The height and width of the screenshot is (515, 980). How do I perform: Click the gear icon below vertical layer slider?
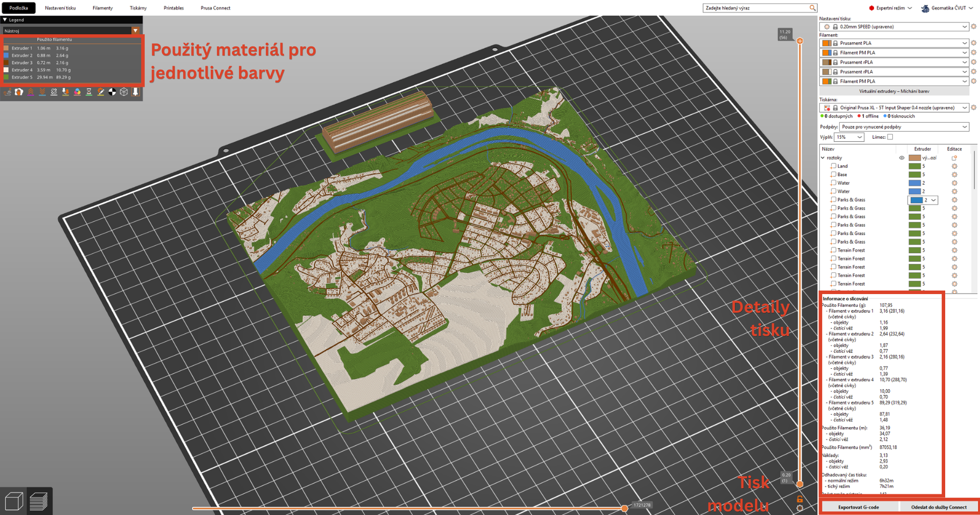pos(799,508)
